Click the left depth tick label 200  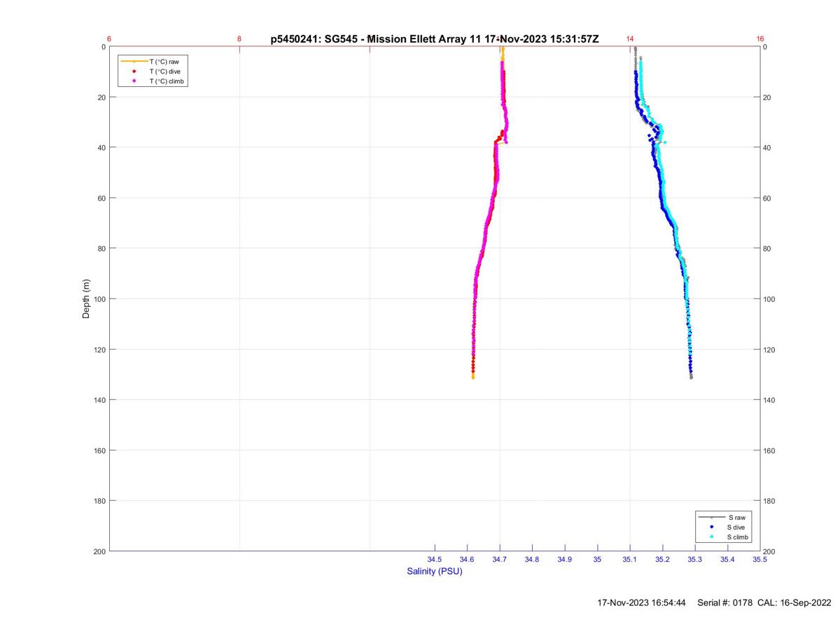click(x=99, y=551)
